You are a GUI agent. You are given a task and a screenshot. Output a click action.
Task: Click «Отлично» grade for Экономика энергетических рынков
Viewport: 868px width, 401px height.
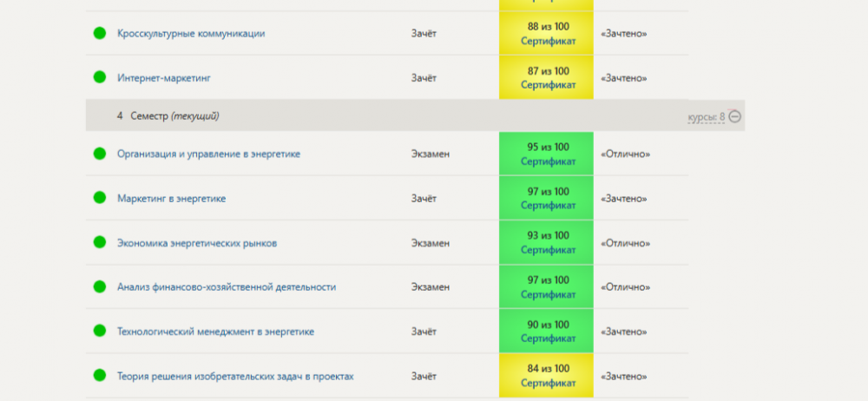click(626, 243)
